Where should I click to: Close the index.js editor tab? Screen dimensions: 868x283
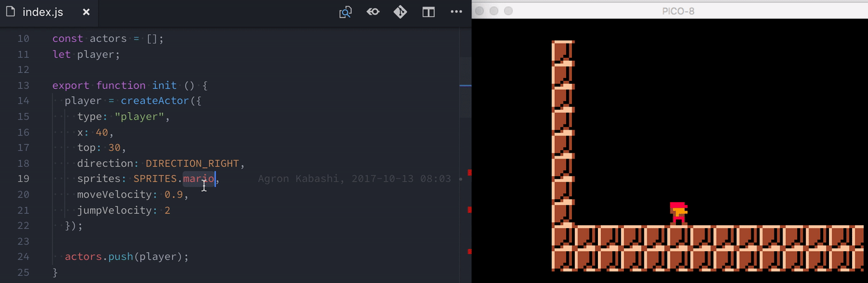click(86, 12)
